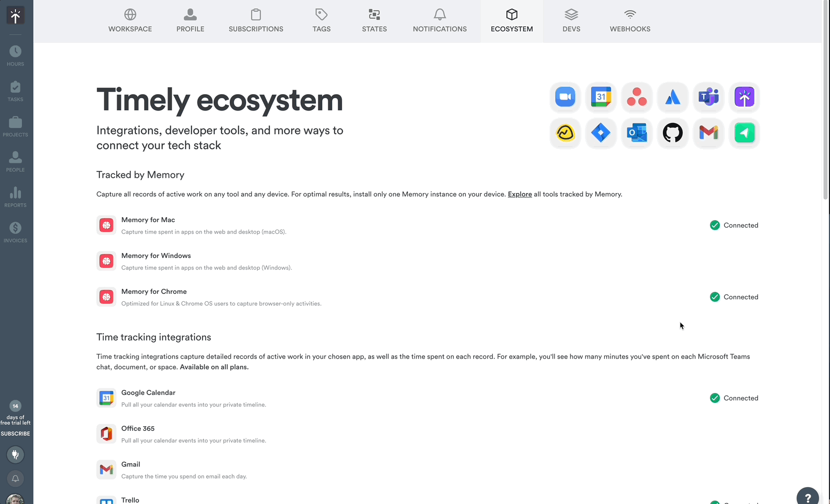The height and width of the screenshot is (504, 830).
Task: Select the Ecosystem tab
Action: 512,21
